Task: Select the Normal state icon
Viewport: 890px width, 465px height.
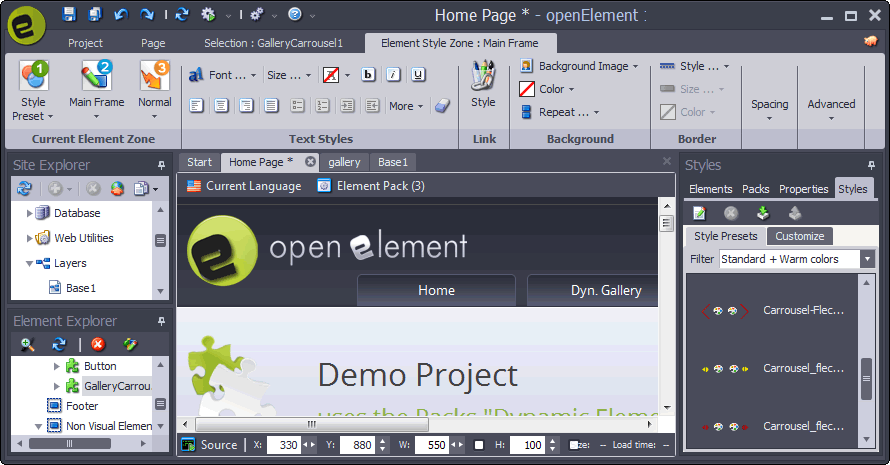Action: point(154,76)
